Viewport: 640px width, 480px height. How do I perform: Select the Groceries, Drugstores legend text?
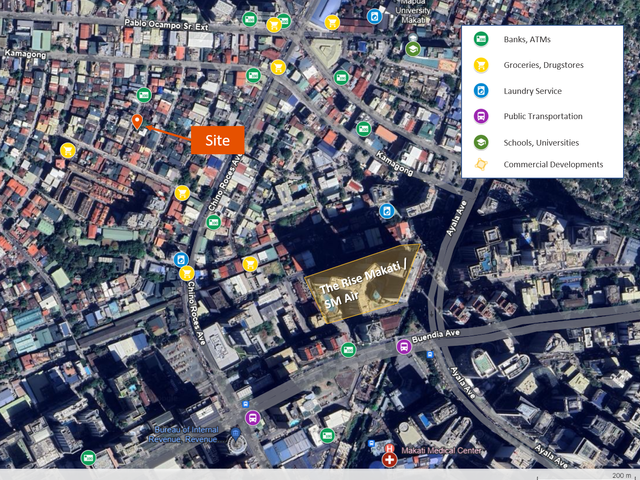coord(543,65)
